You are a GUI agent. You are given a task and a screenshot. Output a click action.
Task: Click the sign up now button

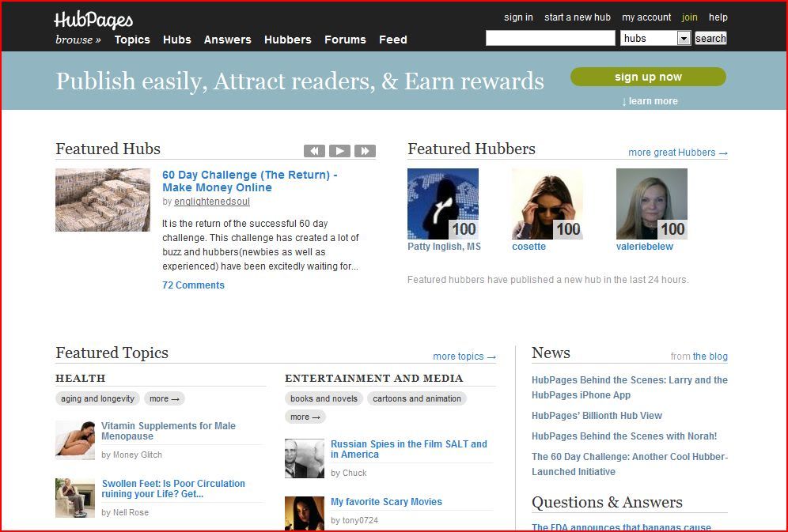coord(648,77)
